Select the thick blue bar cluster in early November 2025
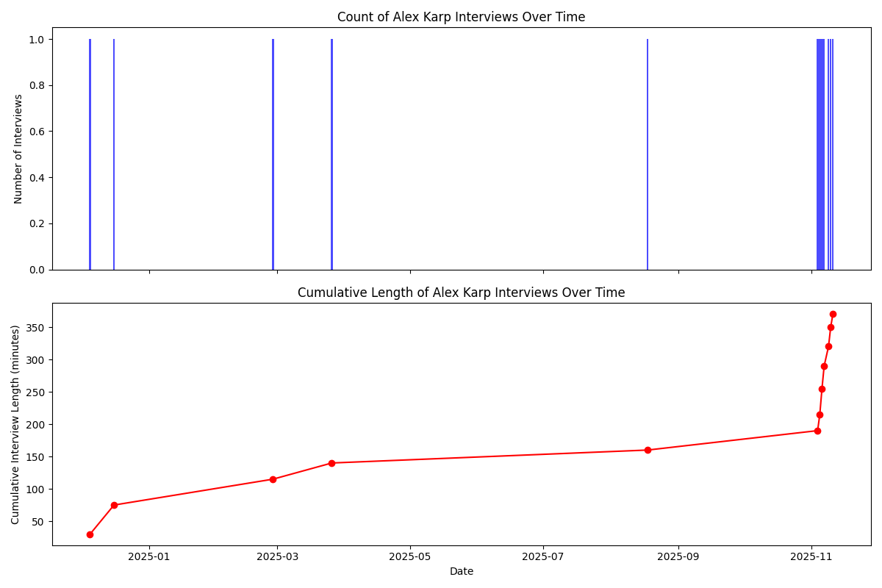Screen dimensions: 882x588 tap(820, 154)
